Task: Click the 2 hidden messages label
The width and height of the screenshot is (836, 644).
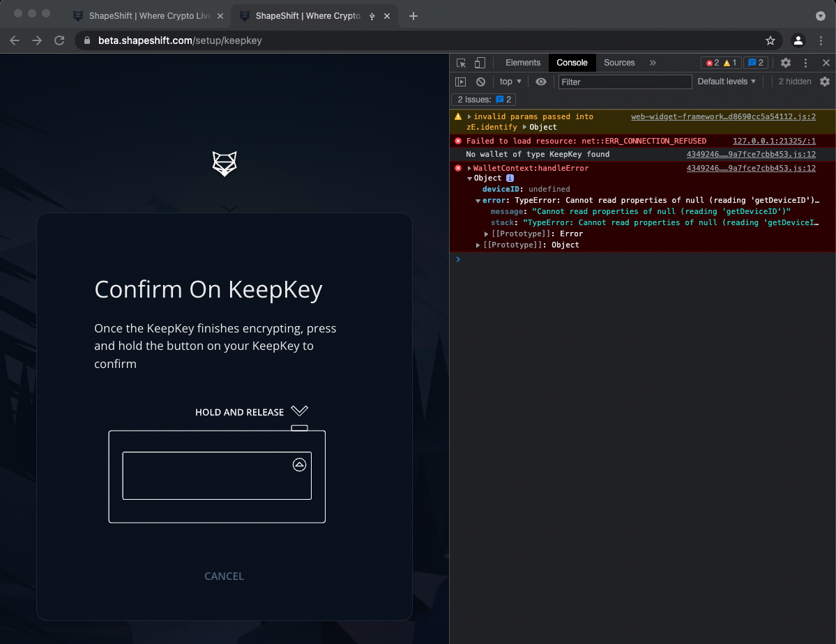Action: click(x=794, y=82)
